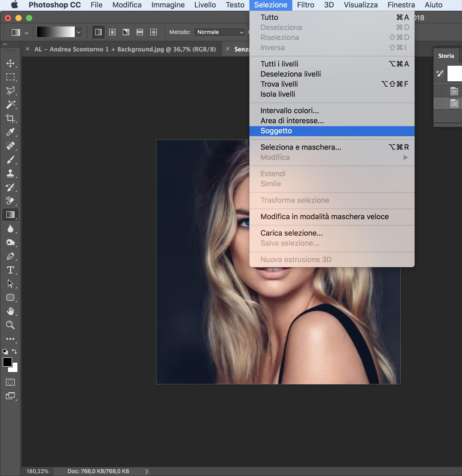
Task: Click the black foreground color swatch
Action: [7, 362]
